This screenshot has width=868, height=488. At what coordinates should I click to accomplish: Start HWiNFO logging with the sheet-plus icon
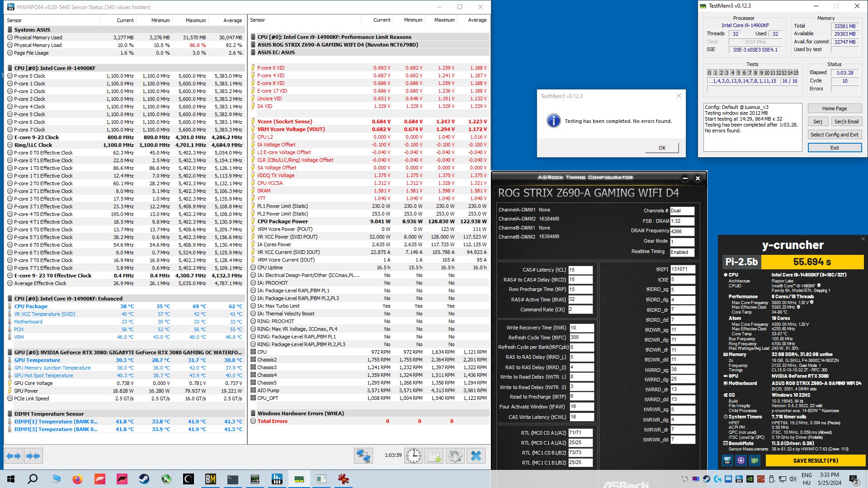[x=434, y=456]
